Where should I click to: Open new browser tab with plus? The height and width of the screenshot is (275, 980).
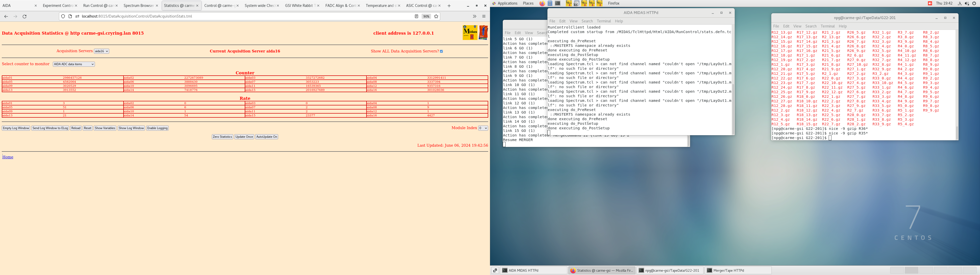449,6
